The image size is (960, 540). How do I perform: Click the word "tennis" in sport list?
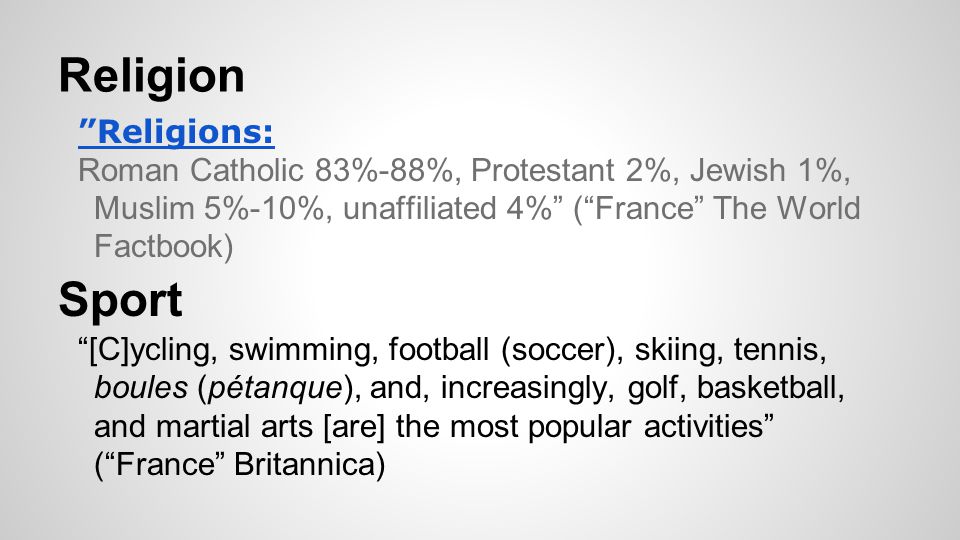pos(780,350)
